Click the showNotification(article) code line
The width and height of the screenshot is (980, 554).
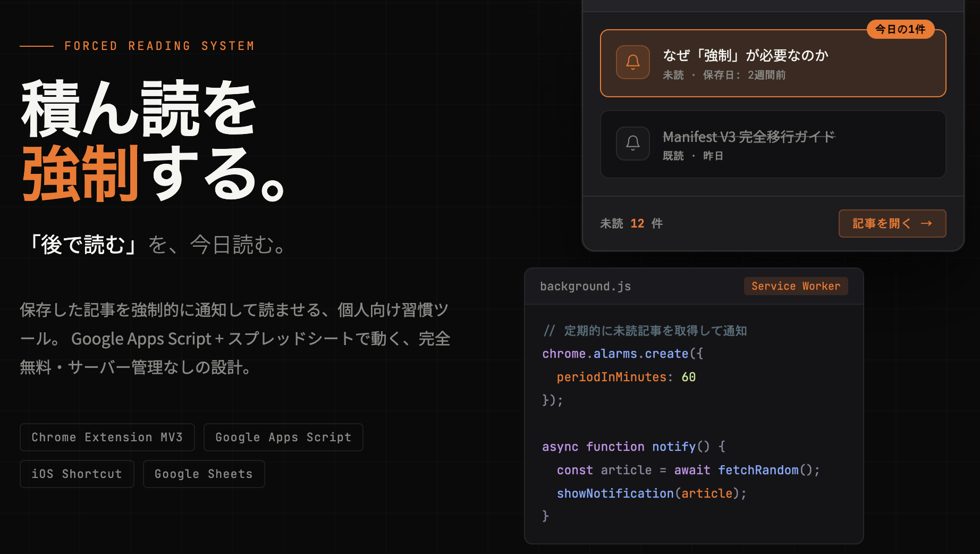pos(651,493)
